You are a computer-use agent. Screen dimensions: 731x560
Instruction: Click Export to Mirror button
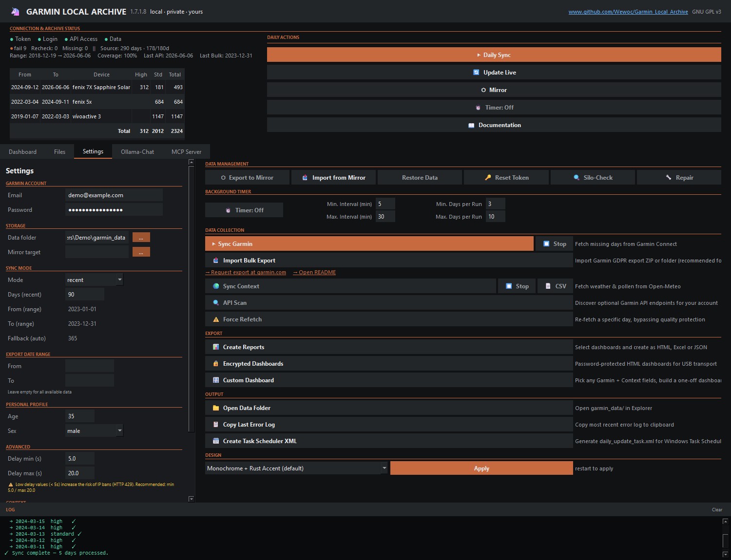coord(247,177)
